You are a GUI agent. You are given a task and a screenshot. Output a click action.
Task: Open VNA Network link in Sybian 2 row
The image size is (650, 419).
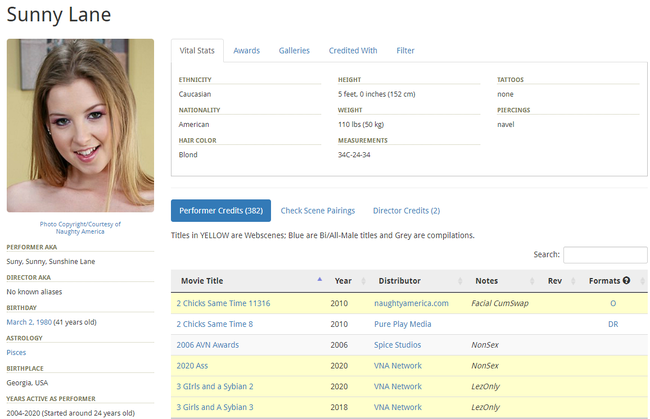pos(398,386)
